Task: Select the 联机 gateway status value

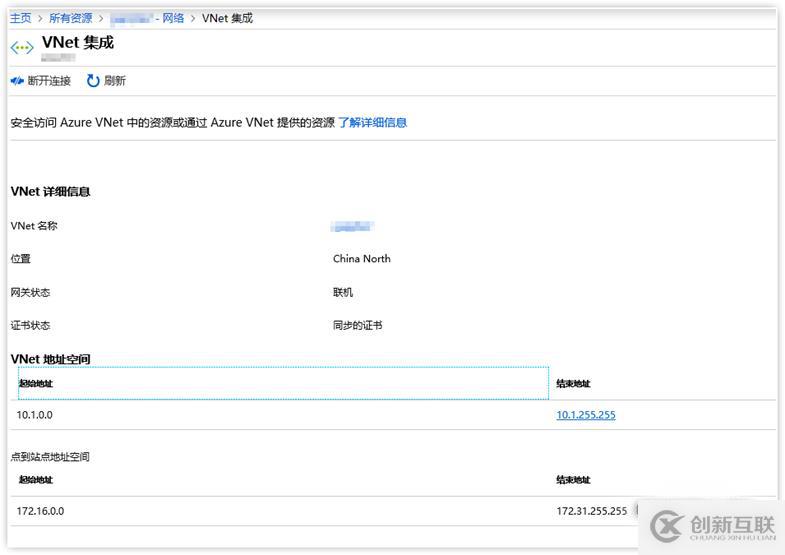Action: (343, 292)
